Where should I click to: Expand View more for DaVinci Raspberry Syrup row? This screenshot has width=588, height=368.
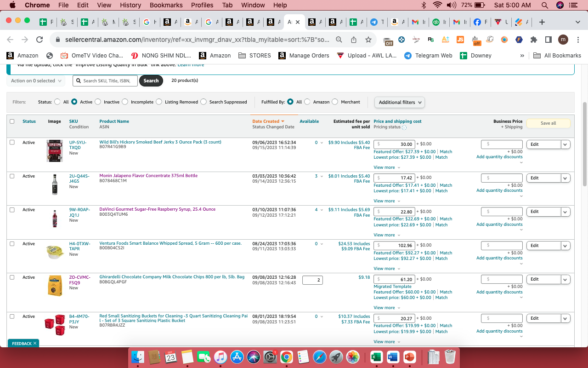[386, 235]
